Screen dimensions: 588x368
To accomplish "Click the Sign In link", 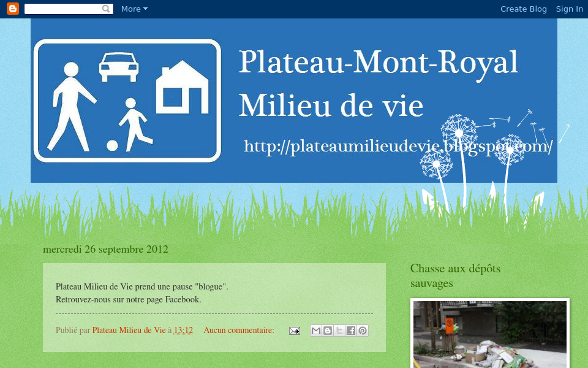I will click(x=569, y=9).
